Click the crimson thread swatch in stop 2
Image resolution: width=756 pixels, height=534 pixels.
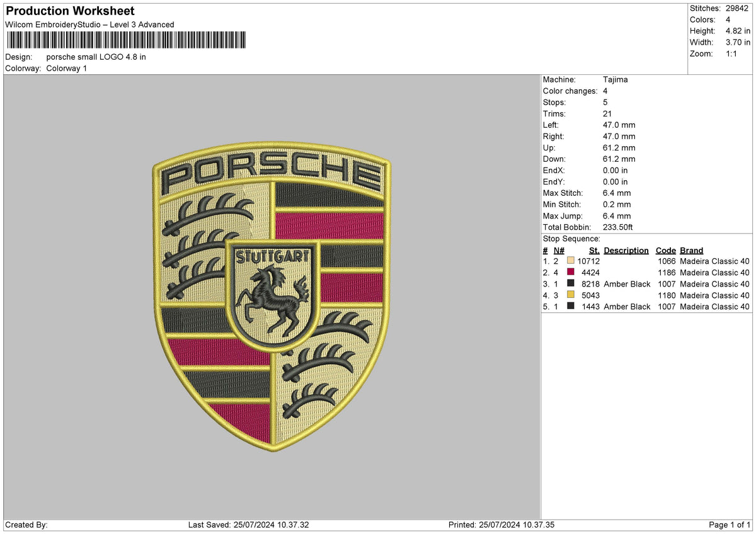(x=570, y=272)
